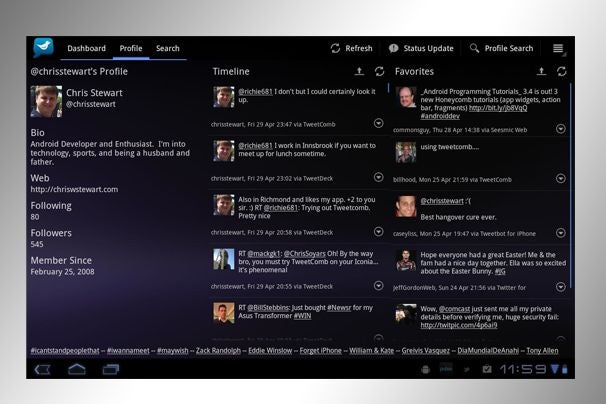Select the 'Followers' heading text
Screen dimensions: 606x404
coord(51,233)
